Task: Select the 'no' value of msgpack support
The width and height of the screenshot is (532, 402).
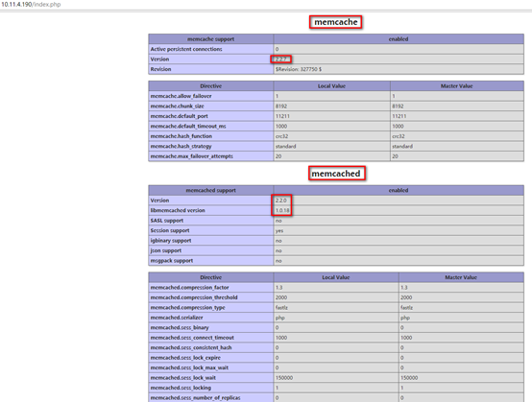Action: pyautogui.click(x=278, y=261)
